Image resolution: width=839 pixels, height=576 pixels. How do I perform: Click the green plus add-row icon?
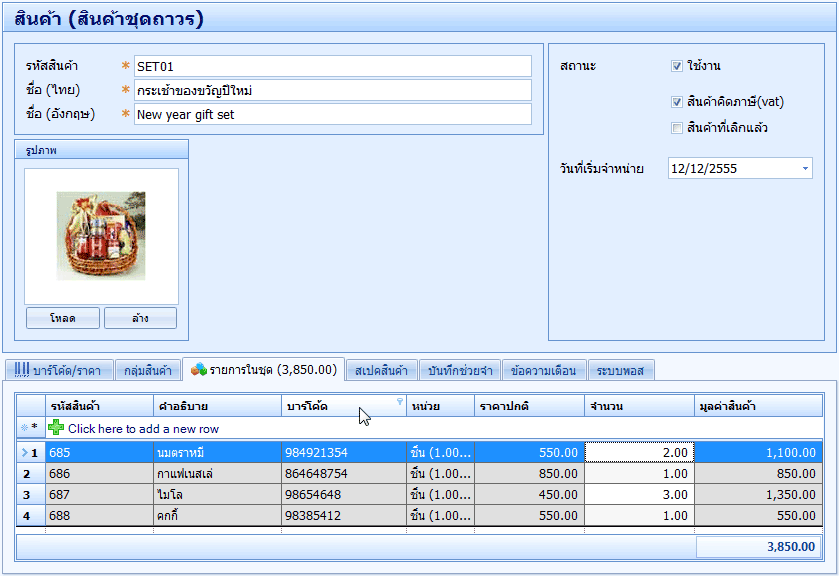[56, 428]
